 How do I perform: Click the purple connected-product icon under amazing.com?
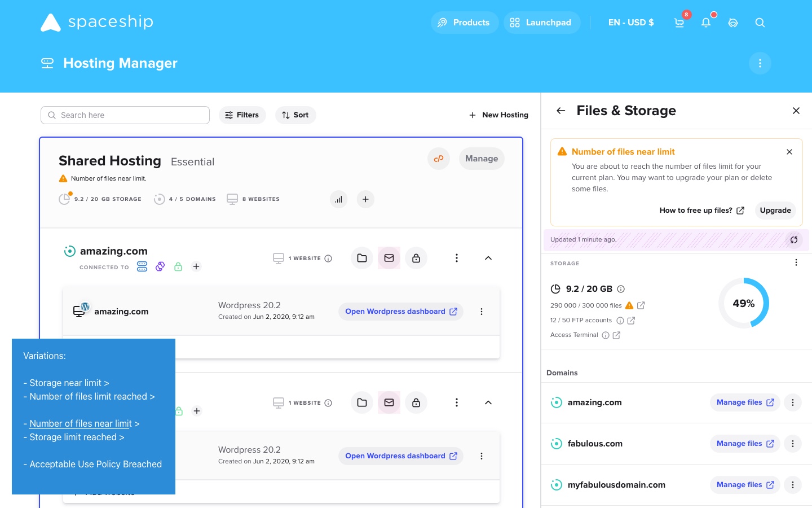[160, 266]
